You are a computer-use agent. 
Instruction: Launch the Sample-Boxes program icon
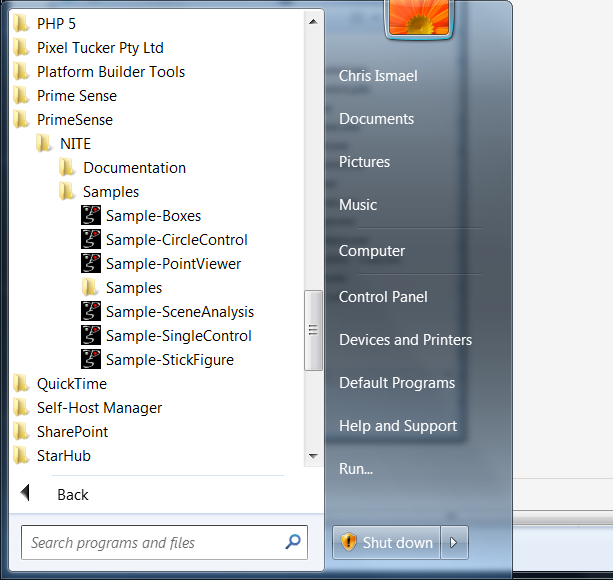pos(91,216)
